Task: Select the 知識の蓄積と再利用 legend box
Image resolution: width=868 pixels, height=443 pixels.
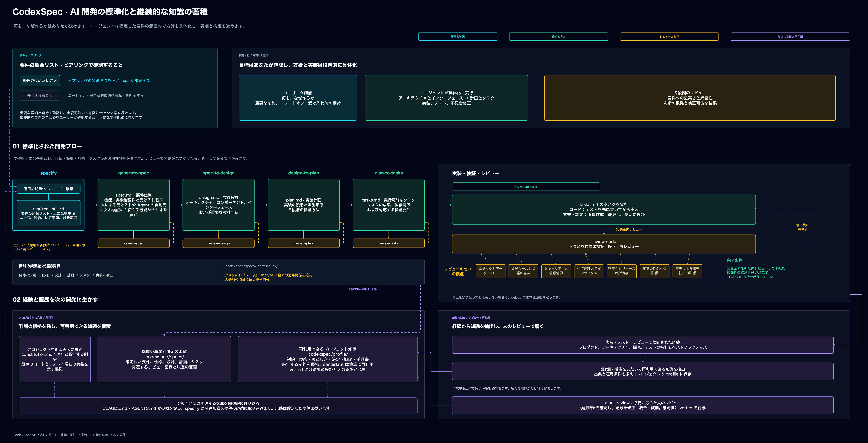Action: click(x=790, y=36)
